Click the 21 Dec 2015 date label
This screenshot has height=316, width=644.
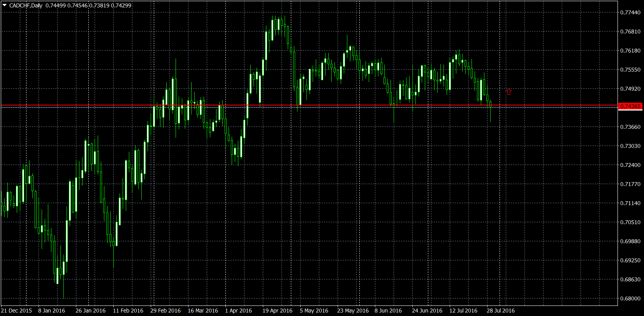[16, 311]
